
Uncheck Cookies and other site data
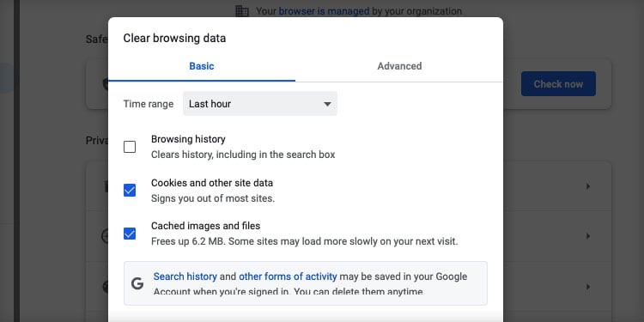130,190
